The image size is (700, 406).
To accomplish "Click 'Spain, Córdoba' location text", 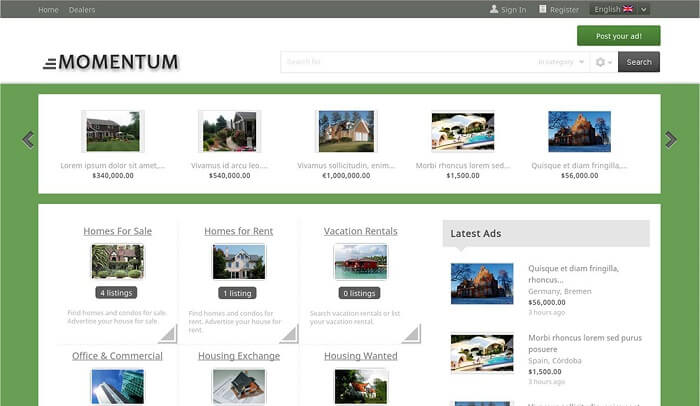I will coord(555,360).
